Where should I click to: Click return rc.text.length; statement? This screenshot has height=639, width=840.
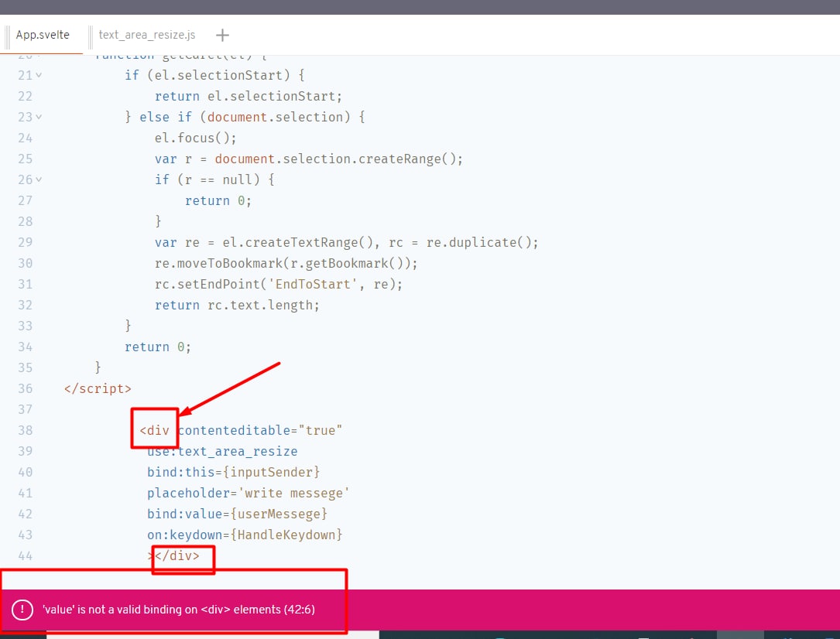(x=237, y=305)
